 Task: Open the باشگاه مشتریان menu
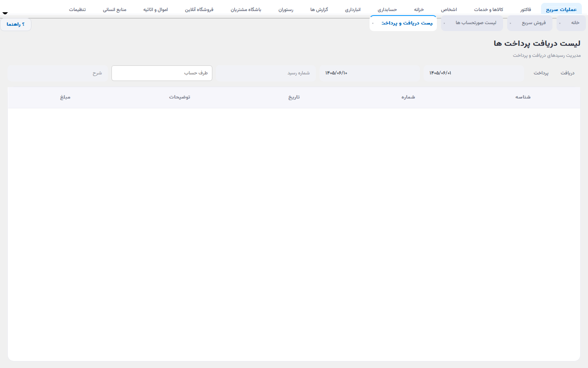tap(246, 9)
